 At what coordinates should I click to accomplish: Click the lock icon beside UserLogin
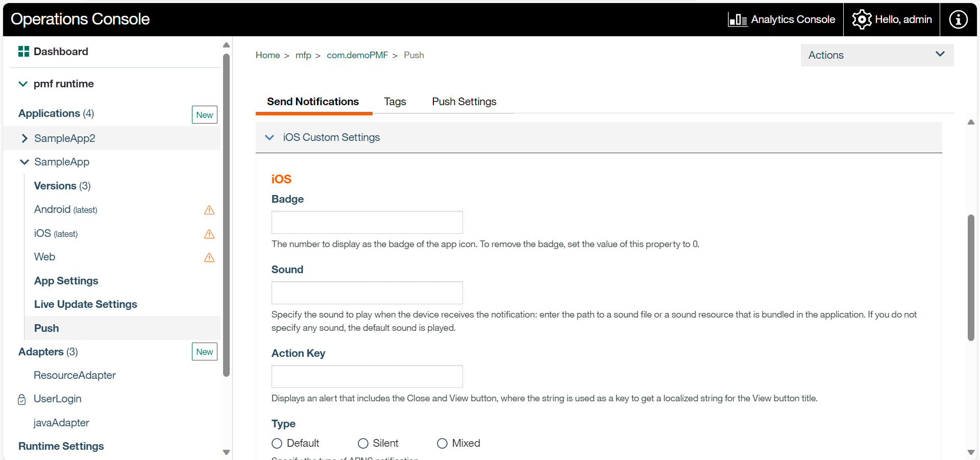(22, 399)
